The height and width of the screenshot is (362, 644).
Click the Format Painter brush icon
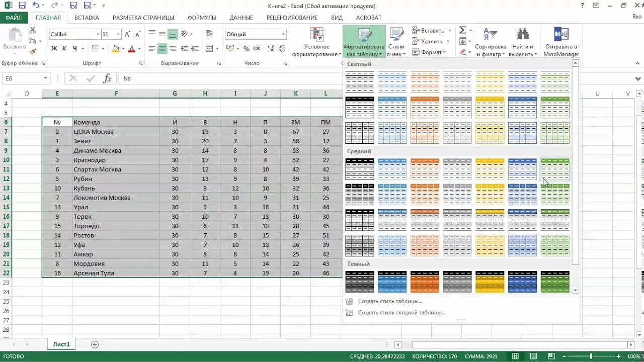click(33, 51)
